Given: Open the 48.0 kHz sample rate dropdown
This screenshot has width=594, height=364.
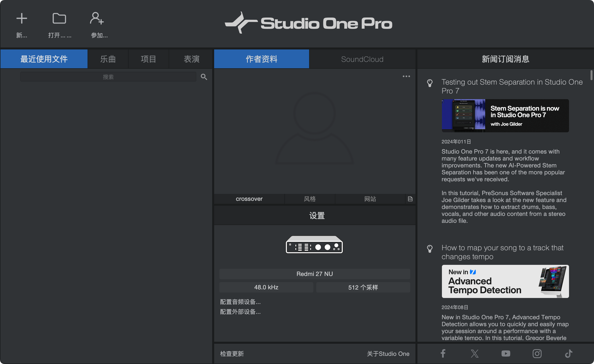Looking at the screenshot, I should pos(266,287).
